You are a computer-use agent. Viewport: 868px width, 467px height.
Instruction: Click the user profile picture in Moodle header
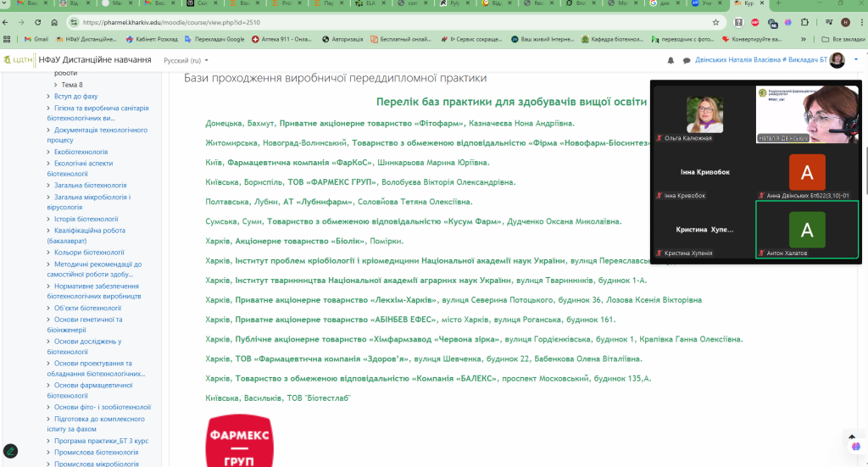click(x=837, y=60)
